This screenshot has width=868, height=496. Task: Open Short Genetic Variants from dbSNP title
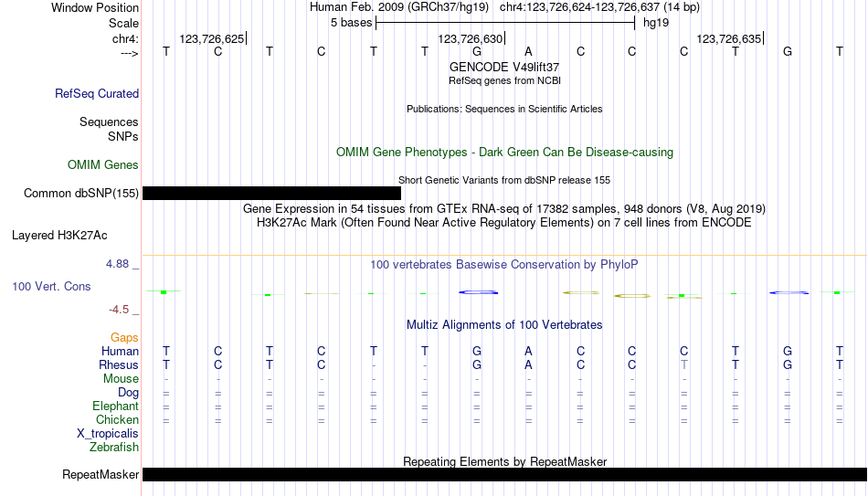tap(504, 181)
